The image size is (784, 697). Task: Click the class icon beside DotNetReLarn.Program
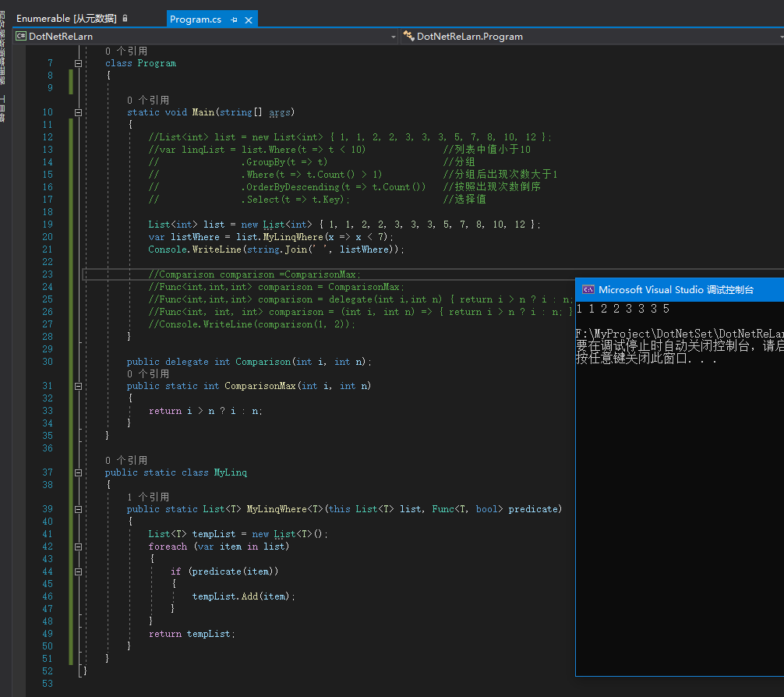coord(408,36)
